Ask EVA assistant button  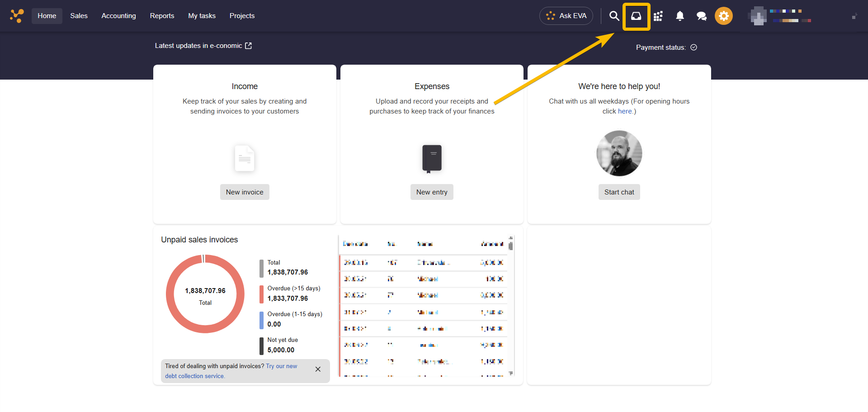(566, 16)
